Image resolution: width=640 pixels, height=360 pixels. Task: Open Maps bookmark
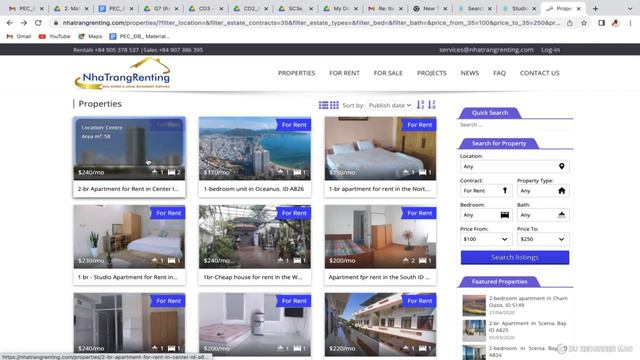click(90, 36)
